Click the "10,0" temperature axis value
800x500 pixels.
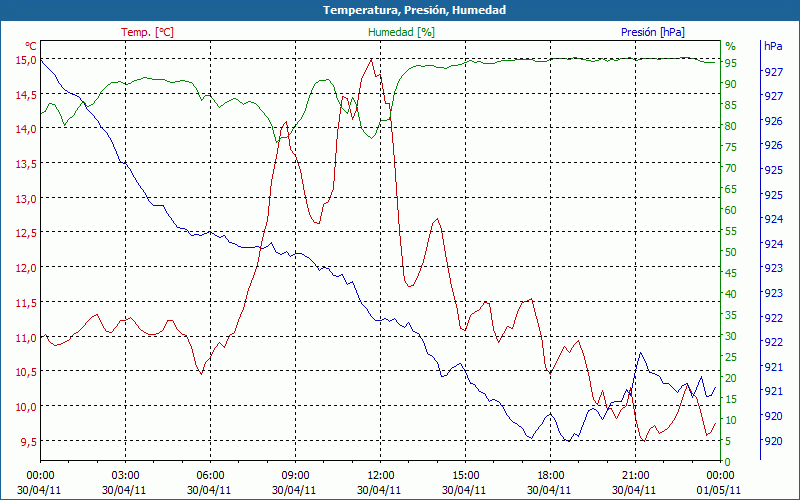(x=26, y=407)
